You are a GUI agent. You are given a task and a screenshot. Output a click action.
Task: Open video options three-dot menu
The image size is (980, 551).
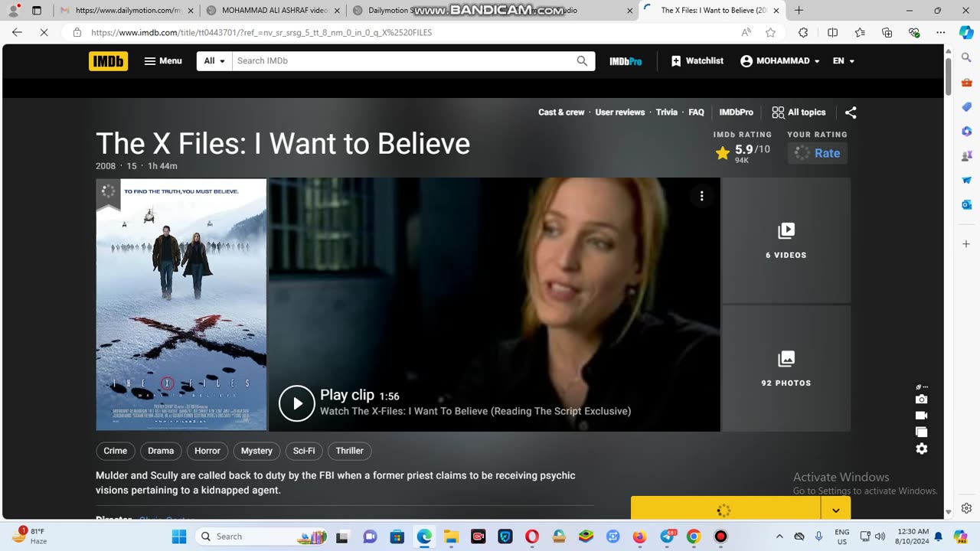click(x=701, y=197)
